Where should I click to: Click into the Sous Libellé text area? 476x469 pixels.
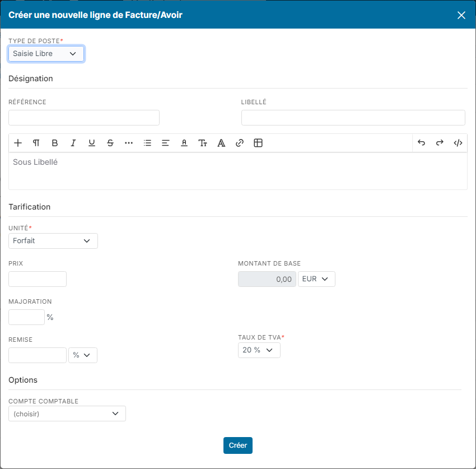click(237, 171)
